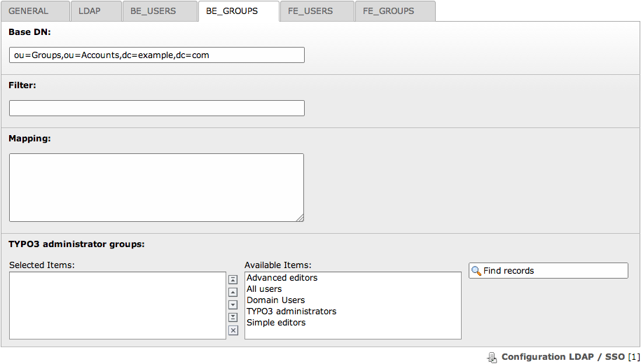641x364 pixels.
Task: Move selected item to bottom icon
Action: coord(233,317)
